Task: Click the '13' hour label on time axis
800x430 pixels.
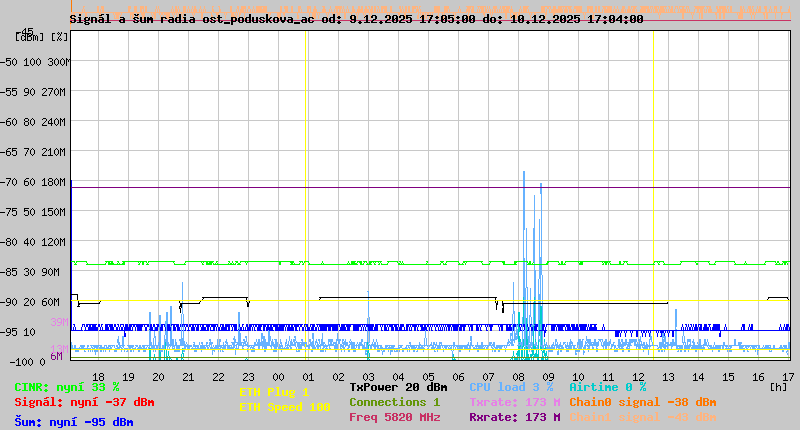Action: pyautogui.click(x=668, y=377)
